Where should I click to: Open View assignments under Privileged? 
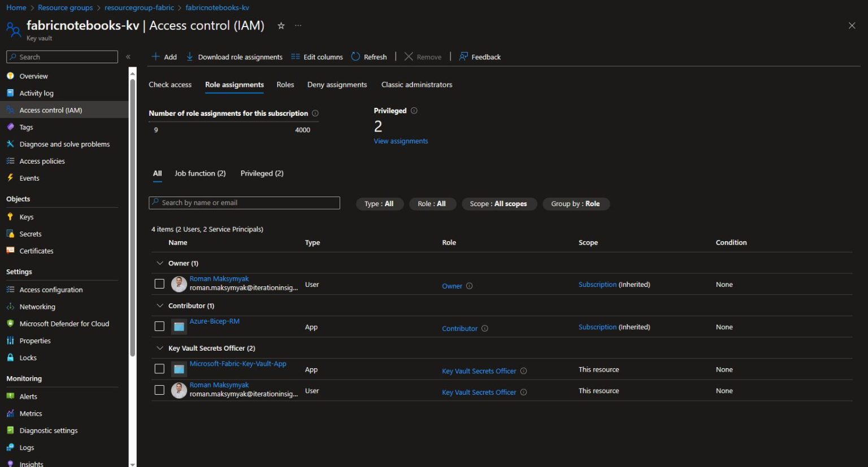click(401, 141)
